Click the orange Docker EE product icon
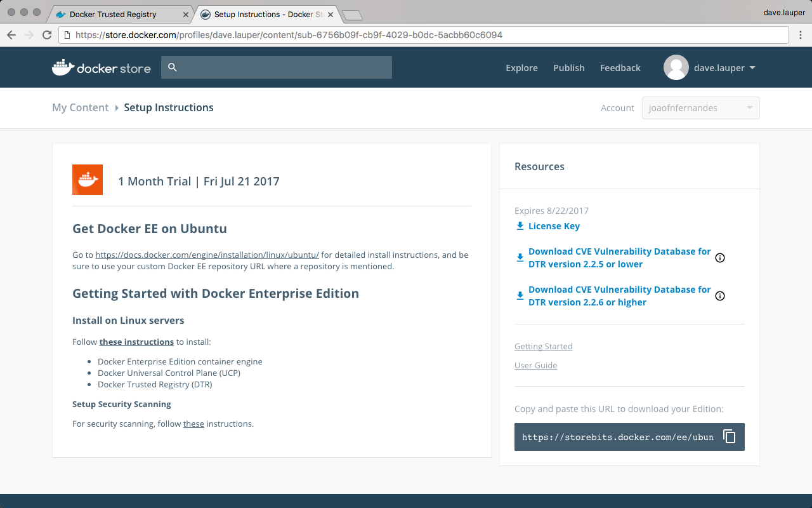The height and width of the screenshot is (508, 812). [x=88, y=180]
